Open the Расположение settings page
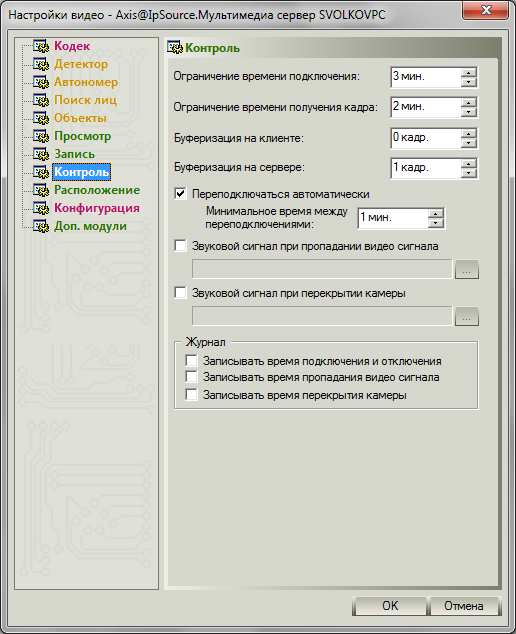516x634 pixels. click(x=97, y=190)
